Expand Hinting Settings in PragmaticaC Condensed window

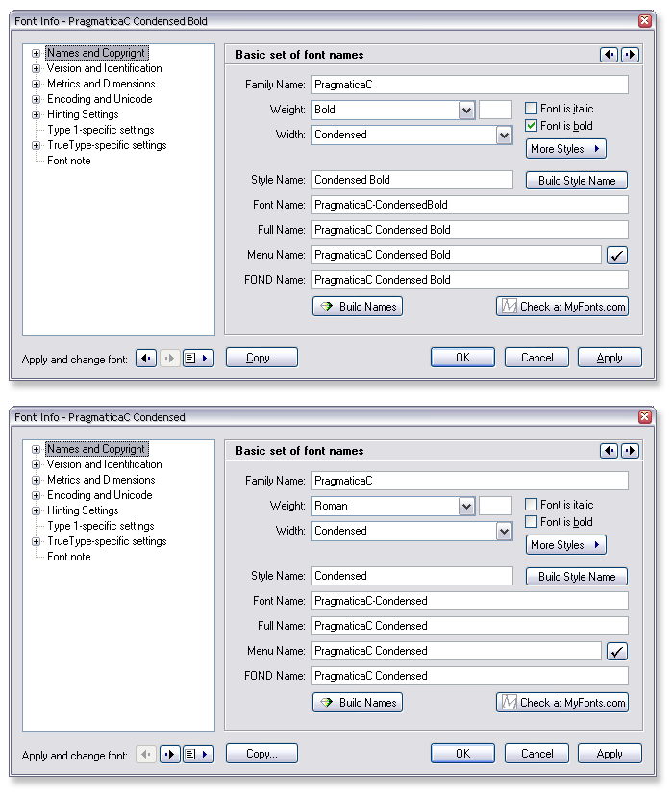[x=36, y=510]
